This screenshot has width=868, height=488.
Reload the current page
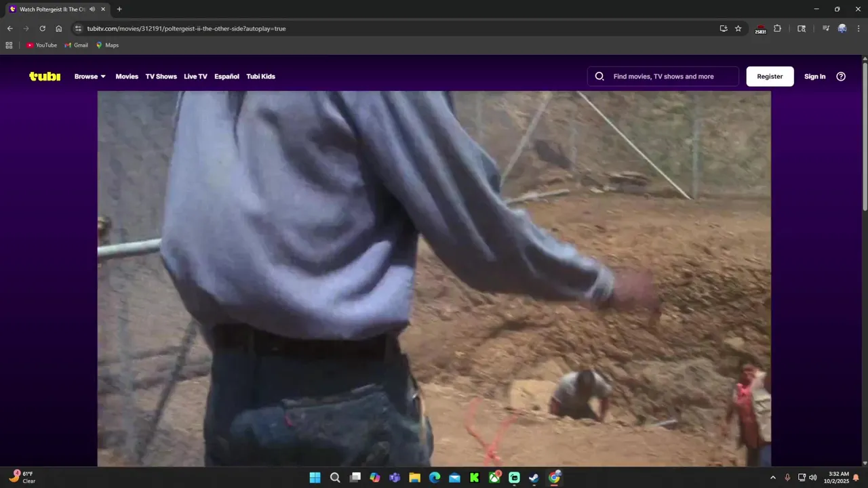(x=42, y=28)
